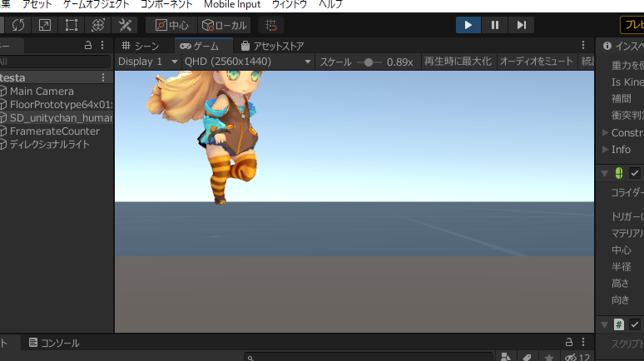Click the Pause button
This screenshot has height=361, width=644.
point(495,25)
